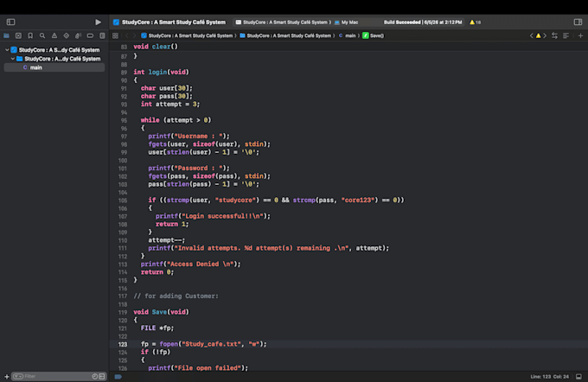
Task: Unfold code ribbon at line 83
Action: pos(130,47)
